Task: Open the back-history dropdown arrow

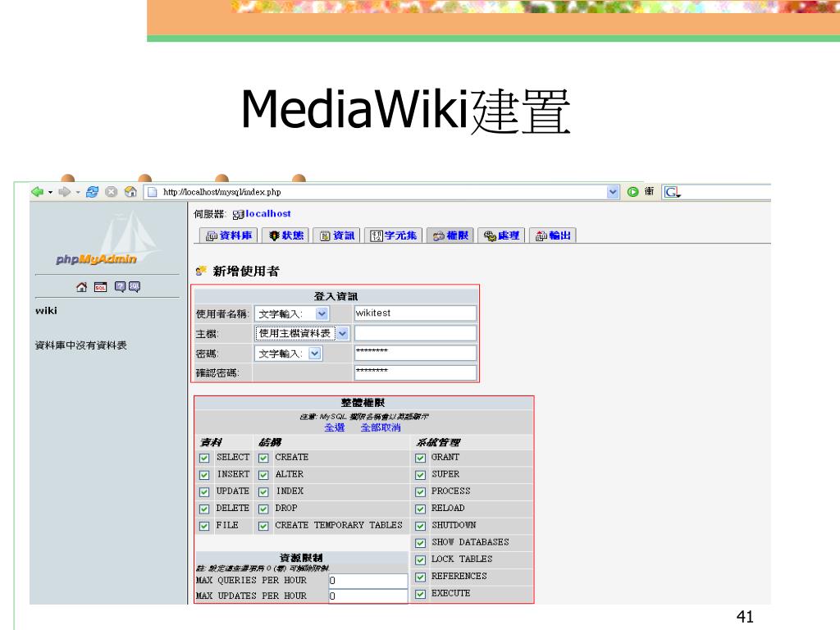Action: [50, 192]
